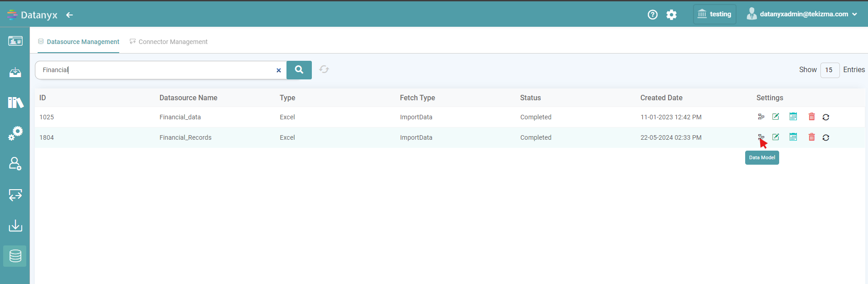Click the Show entries count field
868x284 pixels.
tap(829, 70)
